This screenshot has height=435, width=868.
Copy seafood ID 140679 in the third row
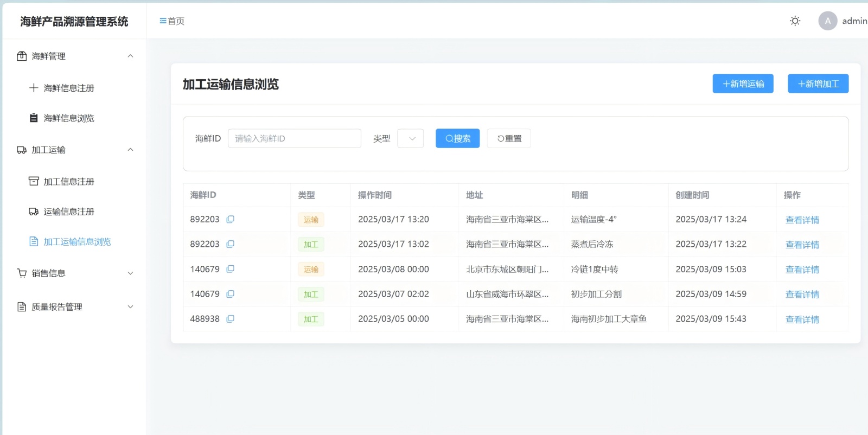230,269
